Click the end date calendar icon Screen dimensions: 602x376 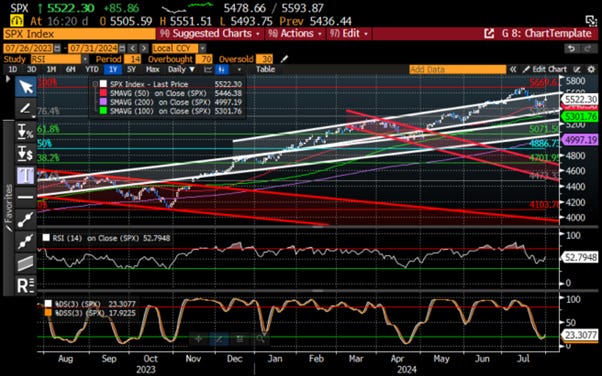(x=122, y=48)
